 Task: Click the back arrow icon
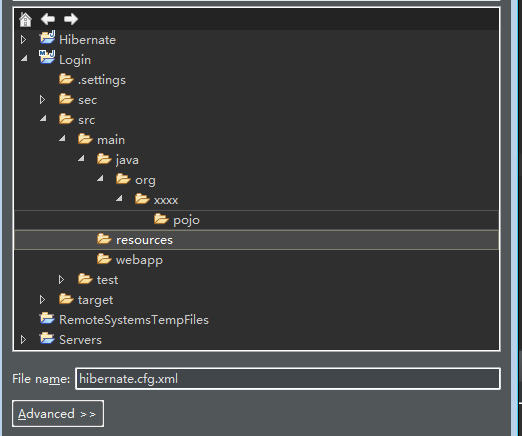pyautogui.click(x=48, y=19)
